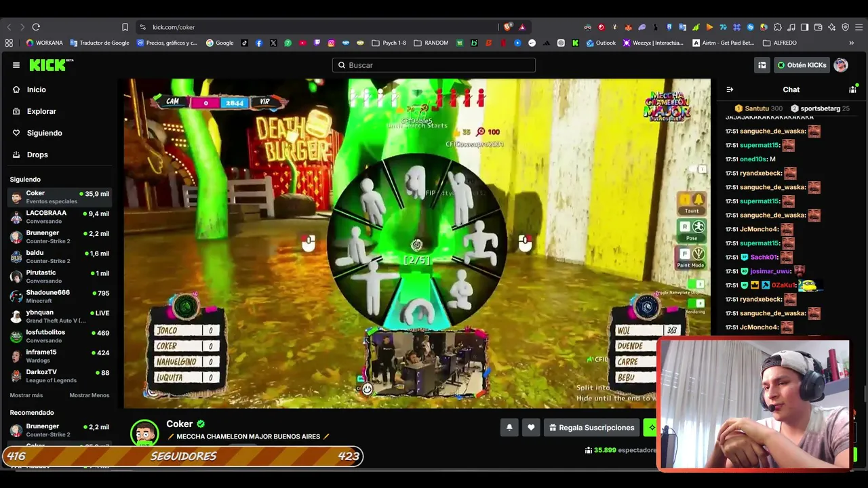Viewport: 868px width, 488px height.
Task: Open the Drops page
Action: tap(37, 155)
